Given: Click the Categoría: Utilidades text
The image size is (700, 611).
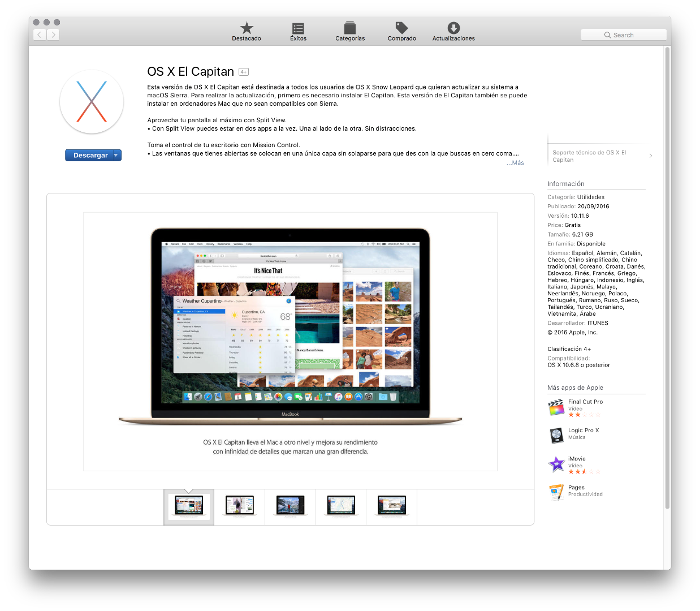Looking at the screenshot, I should click(576, 197).
